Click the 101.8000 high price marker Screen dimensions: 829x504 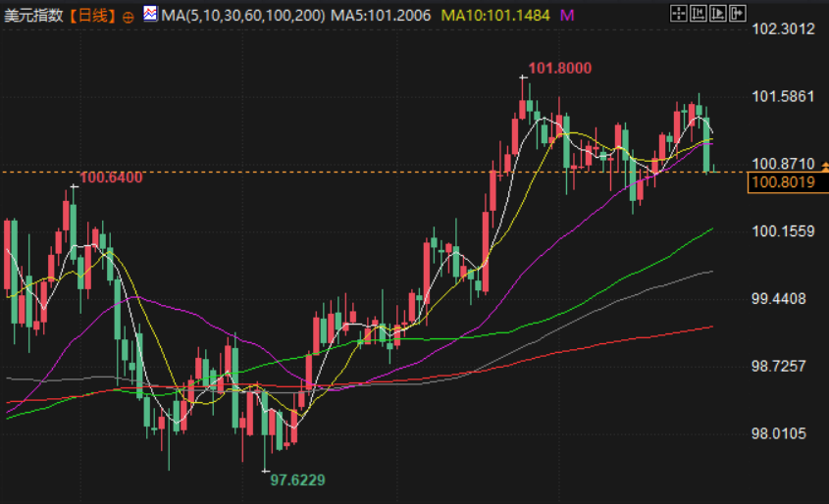[x=560, y=69]
